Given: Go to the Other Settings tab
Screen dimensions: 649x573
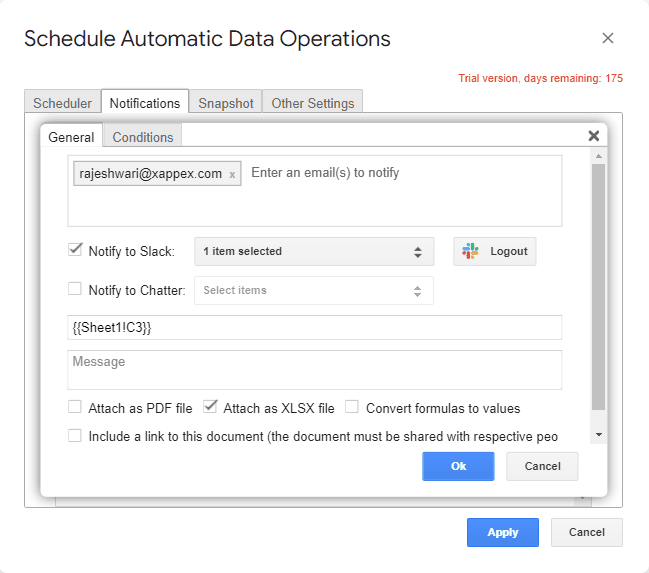Looking at the screenshot, I should pos(313,103).
